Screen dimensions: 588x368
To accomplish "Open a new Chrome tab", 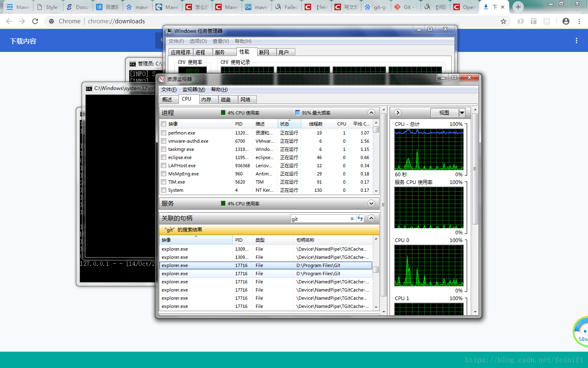I will pyautogui.click(x=518, y=7).
